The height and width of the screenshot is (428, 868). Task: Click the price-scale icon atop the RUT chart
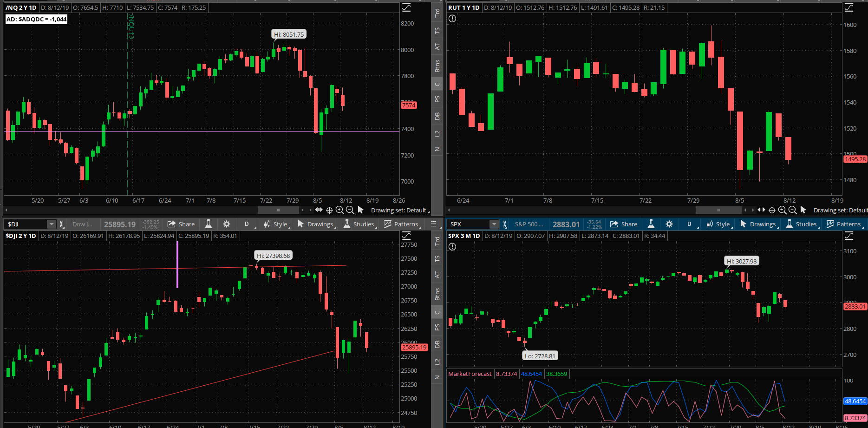tap(849, 7)
